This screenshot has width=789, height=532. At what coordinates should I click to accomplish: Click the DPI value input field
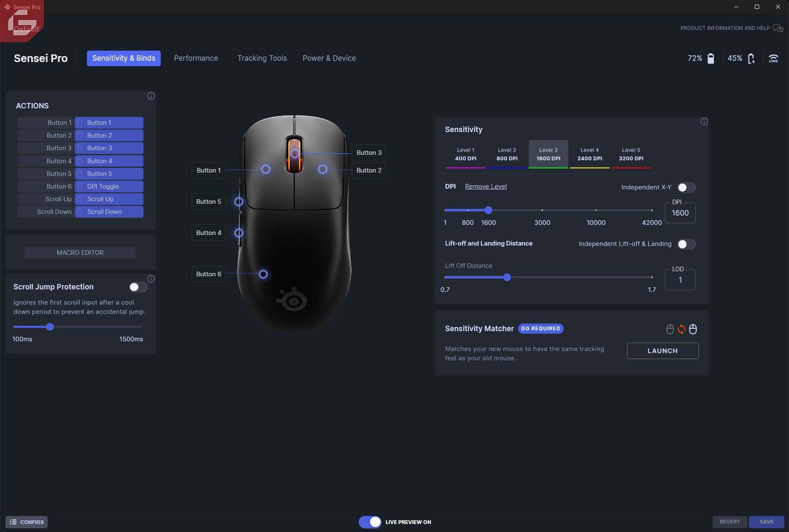(x=680, y=213)
